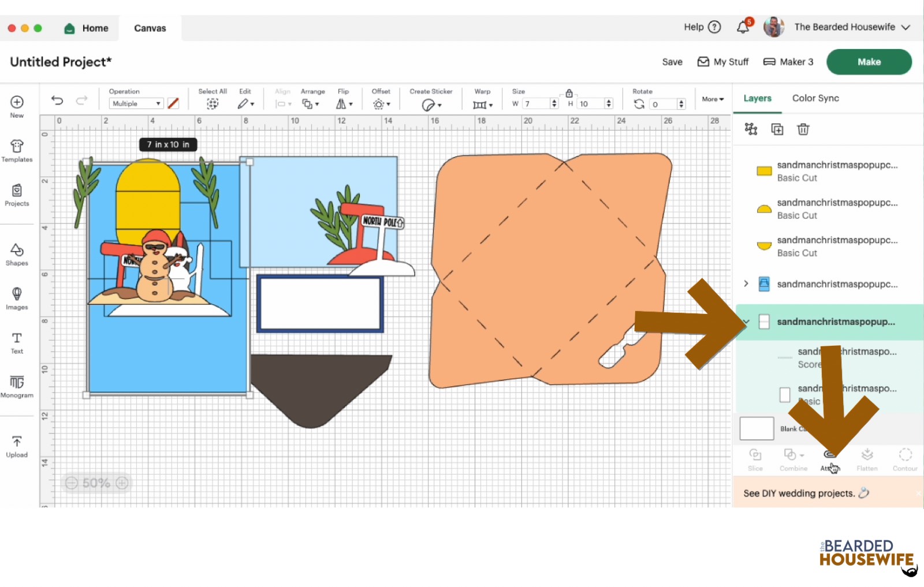
Task: Open the Flip dropdown
Action: tap(343, 104)
